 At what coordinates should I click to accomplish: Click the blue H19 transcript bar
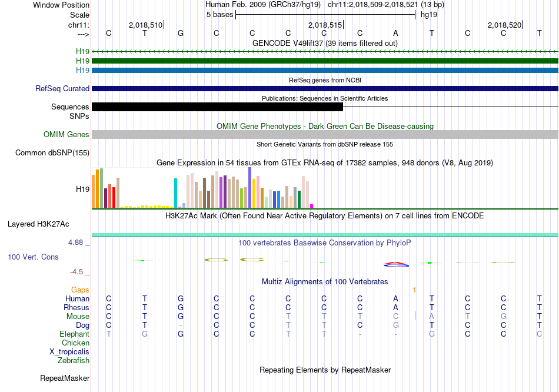[x=325, y=70]
